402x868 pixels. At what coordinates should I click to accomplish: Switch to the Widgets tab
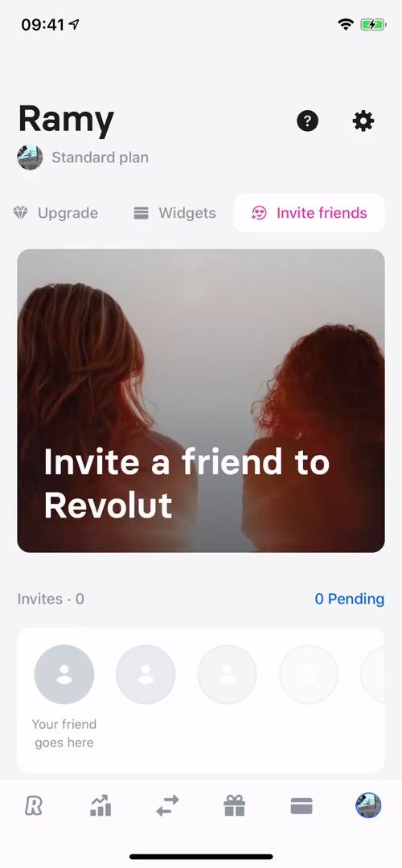175,213
